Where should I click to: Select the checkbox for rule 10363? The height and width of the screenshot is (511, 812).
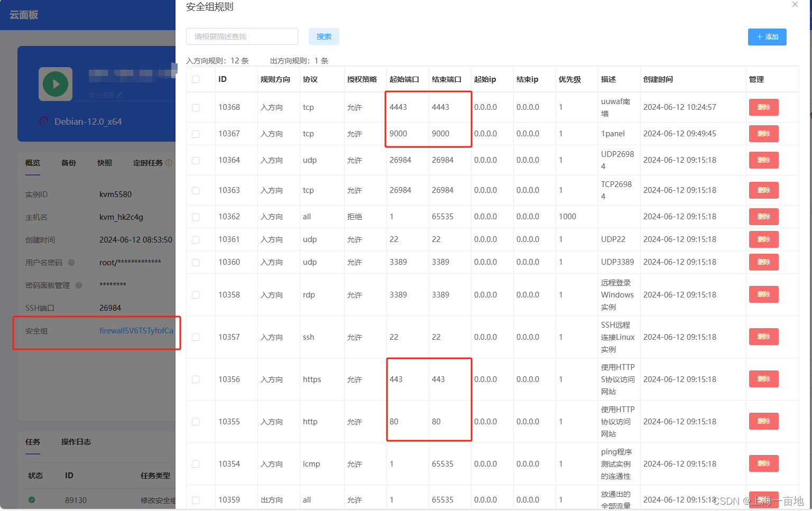(196, 190)
